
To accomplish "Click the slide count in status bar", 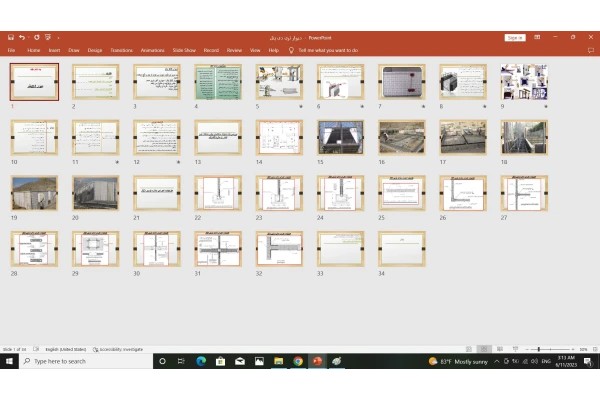I will (x=15, y=349).
